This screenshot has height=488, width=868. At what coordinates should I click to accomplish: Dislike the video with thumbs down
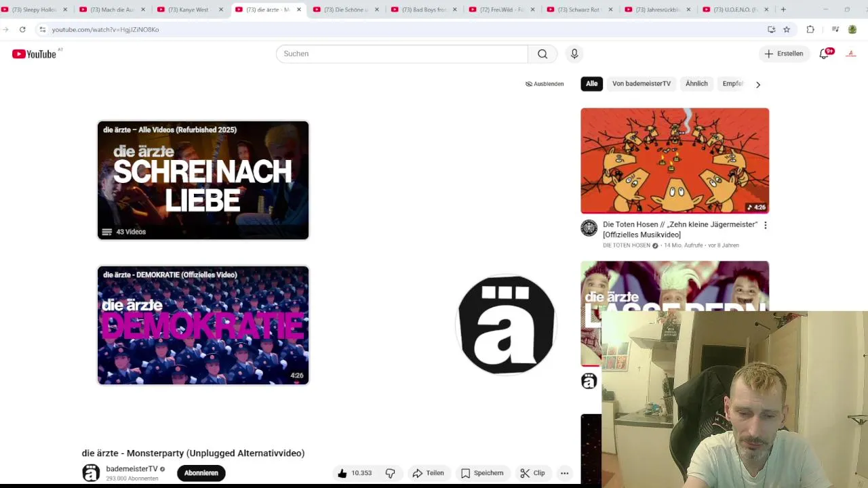click(391, 473)
